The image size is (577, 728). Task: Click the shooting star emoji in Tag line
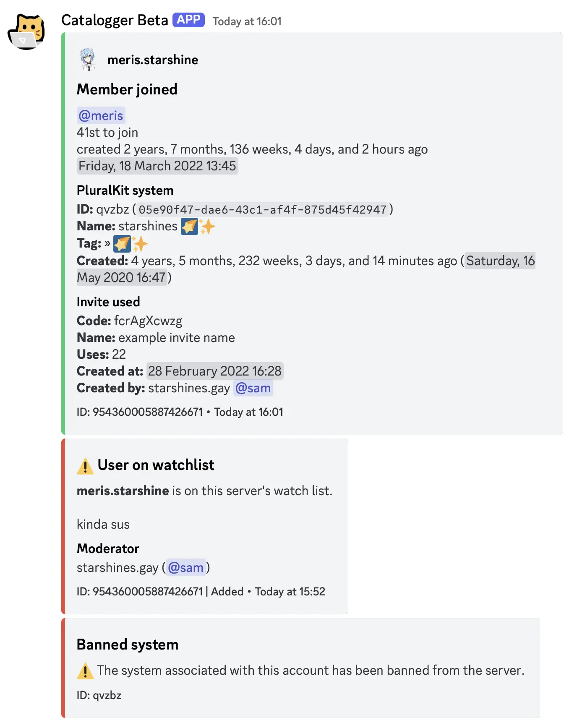(x=122, y=243)
